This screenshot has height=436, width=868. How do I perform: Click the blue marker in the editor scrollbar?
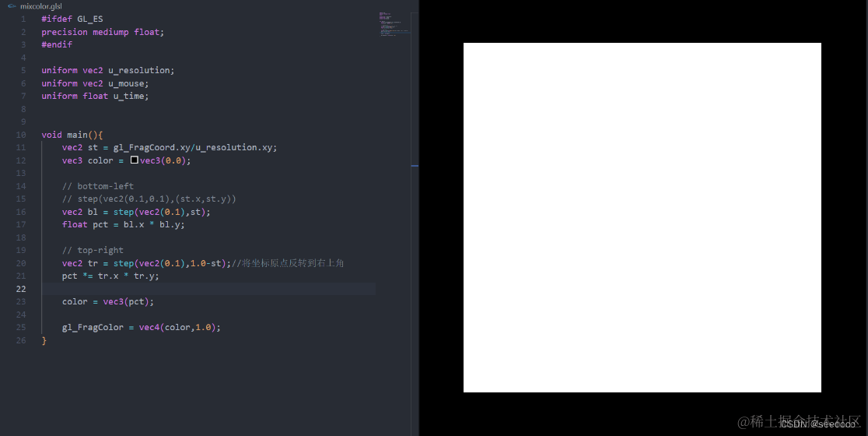(415, 166)
